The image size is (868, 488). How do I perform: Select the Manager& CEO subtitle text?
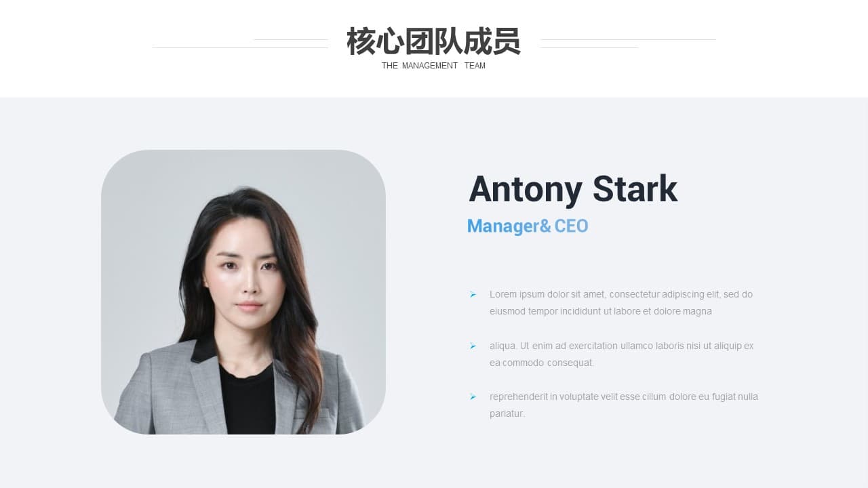point(528,226)
